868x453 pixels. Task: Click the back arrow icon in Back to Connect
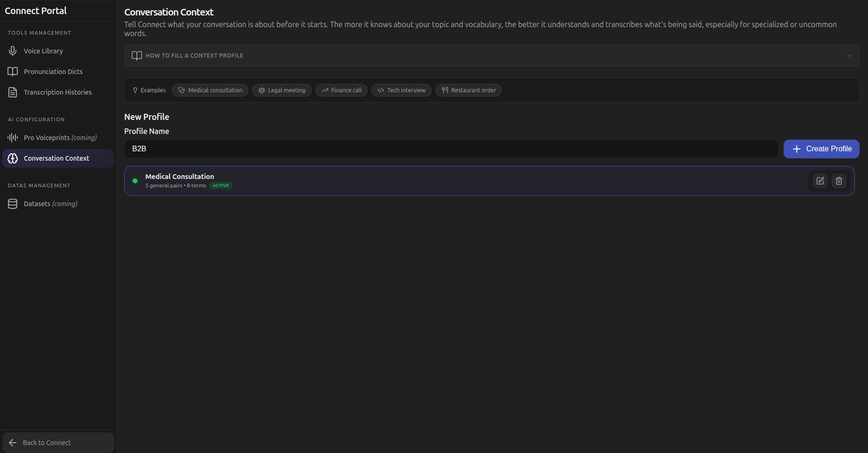13,443
